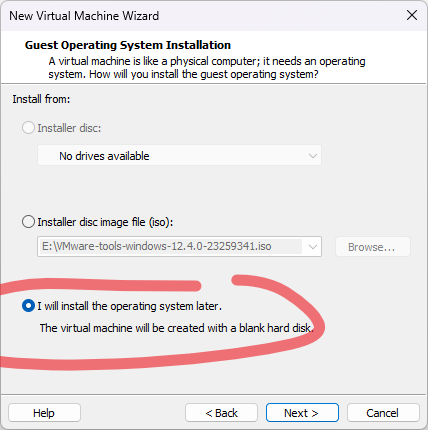The height and width of the screenshot is (430, 428).
Task: Open the No drives available dropdown
Action: click(179, 156)
